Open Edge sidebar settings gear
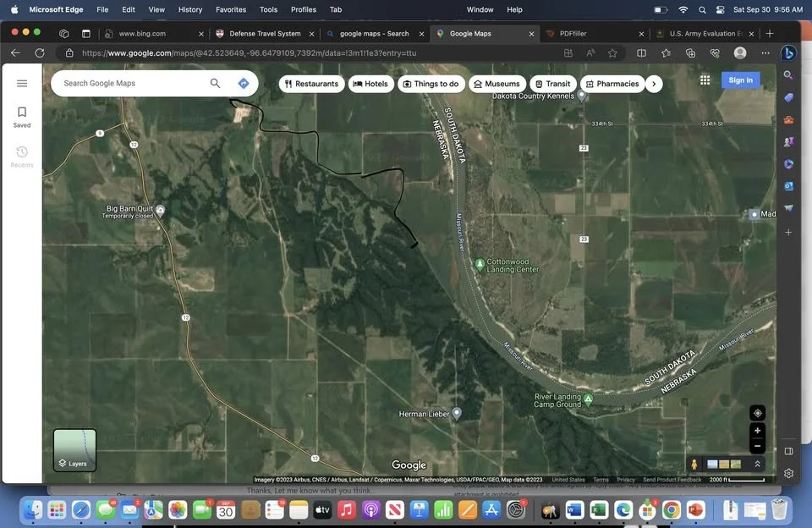The image size is (812, 528). click(788, 473)
